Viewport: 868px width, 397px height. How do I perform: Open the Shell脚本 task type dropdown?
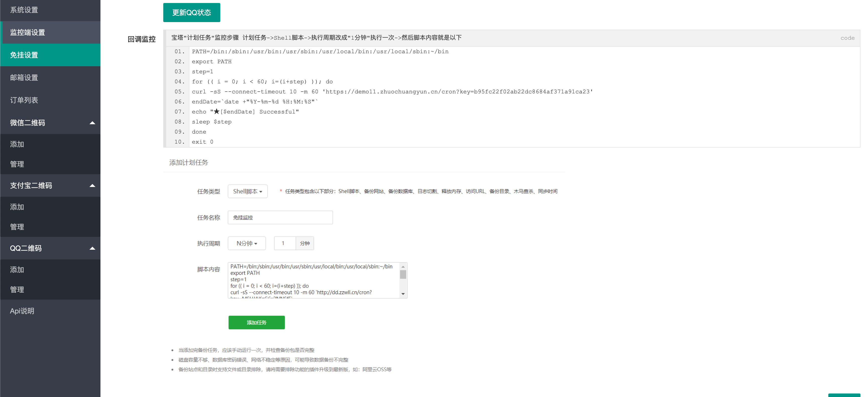tap(248, 191)
